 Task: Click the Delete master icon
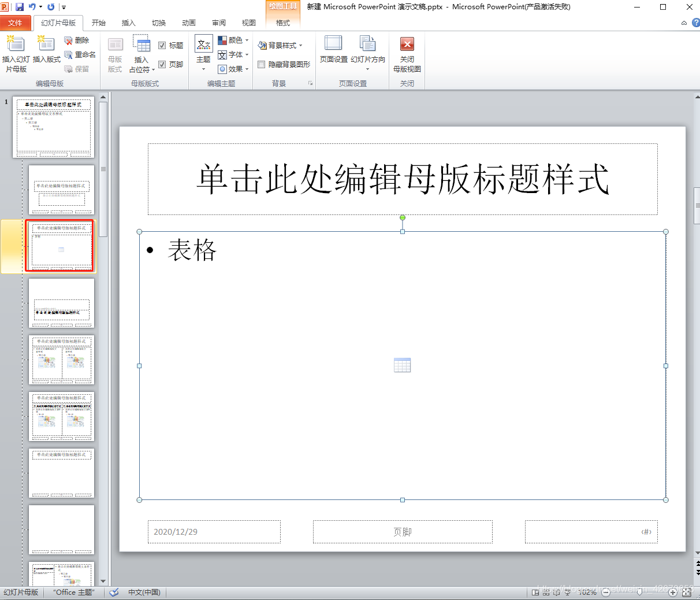pyautogui.click(x=79, y=40)
